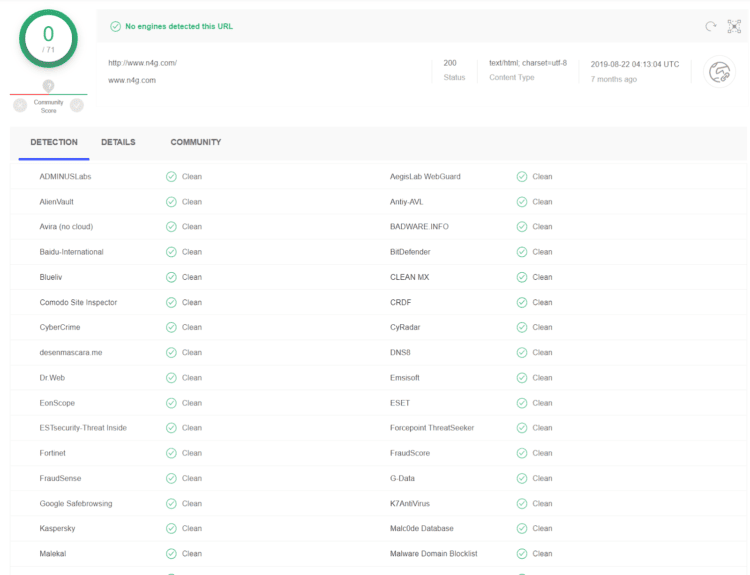Click the clean check icon for Malc0de Database
Viewport: 750px width, 575px height.
(522, 529)
